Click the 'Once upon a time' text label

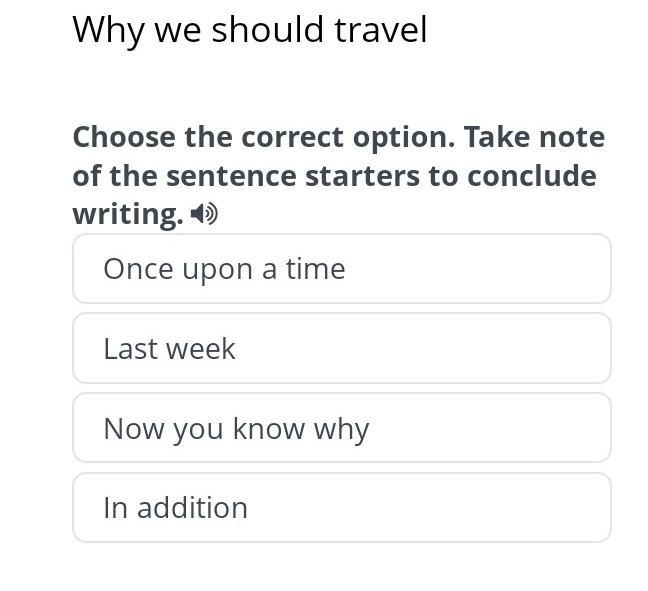tap(224, 269)
